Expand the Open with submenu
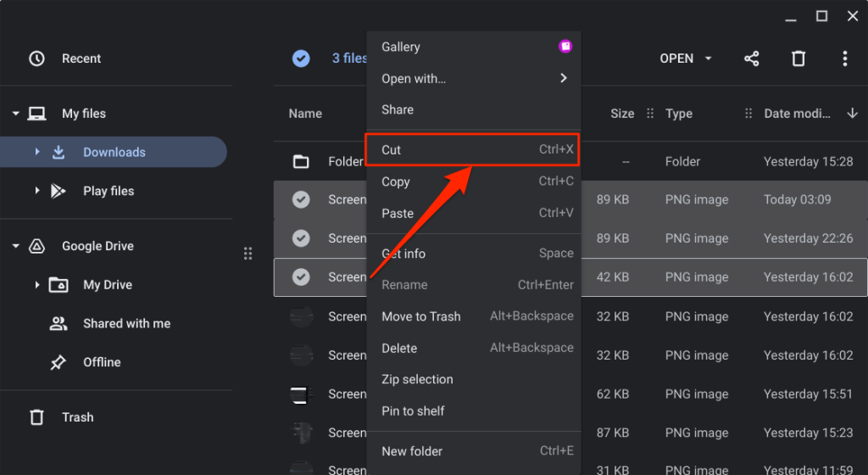Viewport: 868px width, 475px height. (564, 79)
